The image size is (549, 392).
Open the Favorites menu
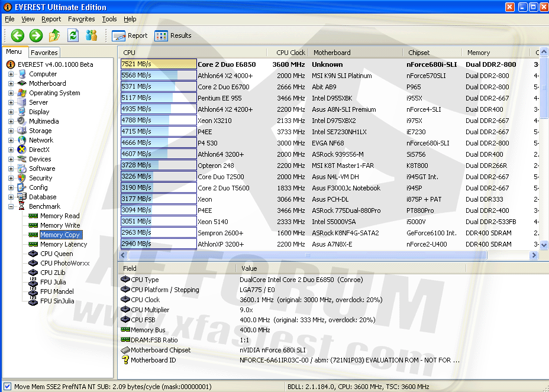pyautogui.click(x=82, y=20)
